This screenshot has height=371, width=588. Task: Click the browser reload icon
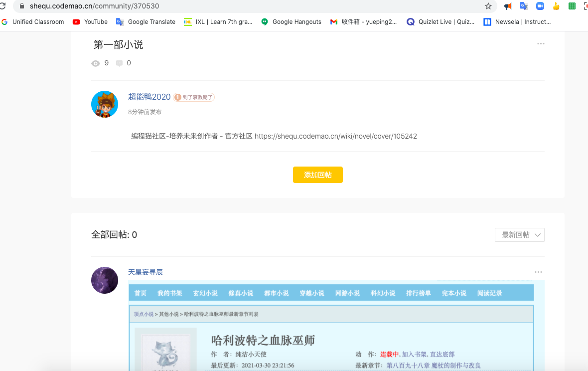tap(2, 6)
